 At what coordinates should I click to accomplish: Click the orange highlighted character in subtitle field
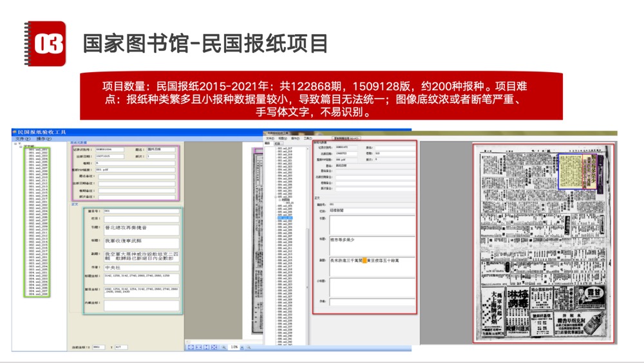click(364, 260)
